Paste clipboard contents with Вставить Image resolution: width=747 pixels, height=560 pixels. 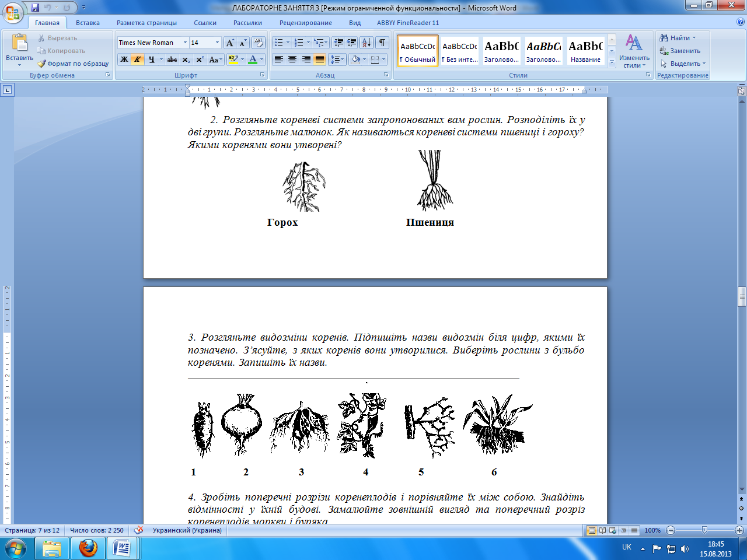coord(19,51)
